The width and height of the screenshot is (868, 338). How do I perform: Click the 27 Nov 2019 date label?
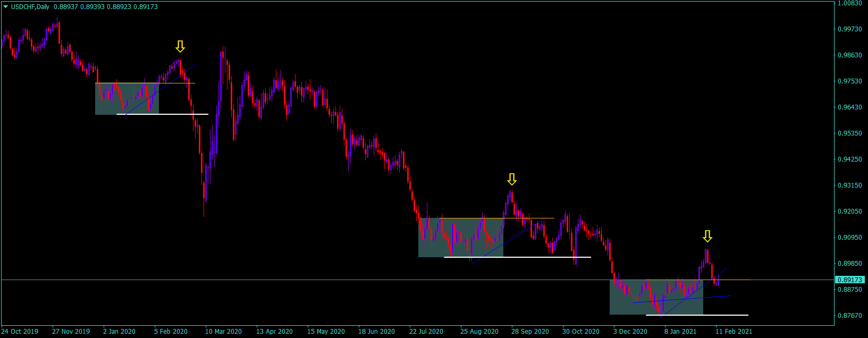click(71, 332)
